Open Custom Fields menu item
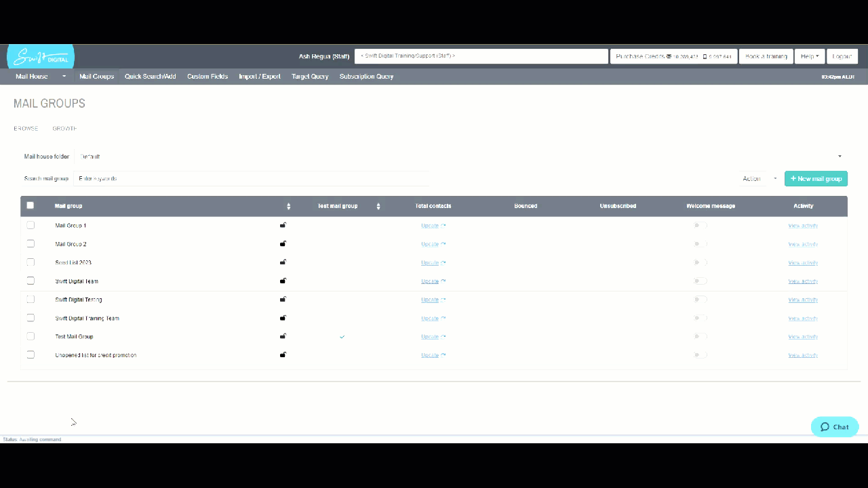The height and width of the screenshot is (488, 868). pos(208,77)
